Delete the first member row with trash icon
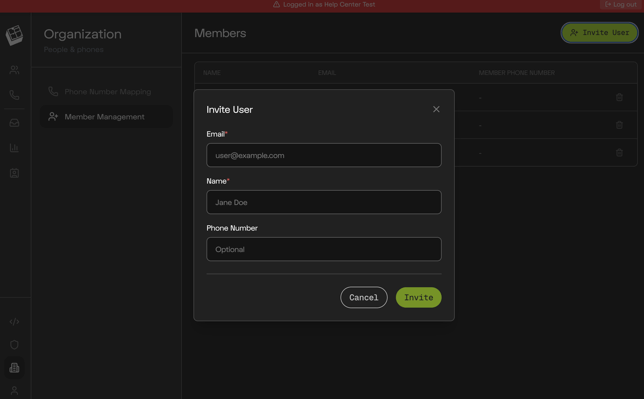 tap(619, 97)
